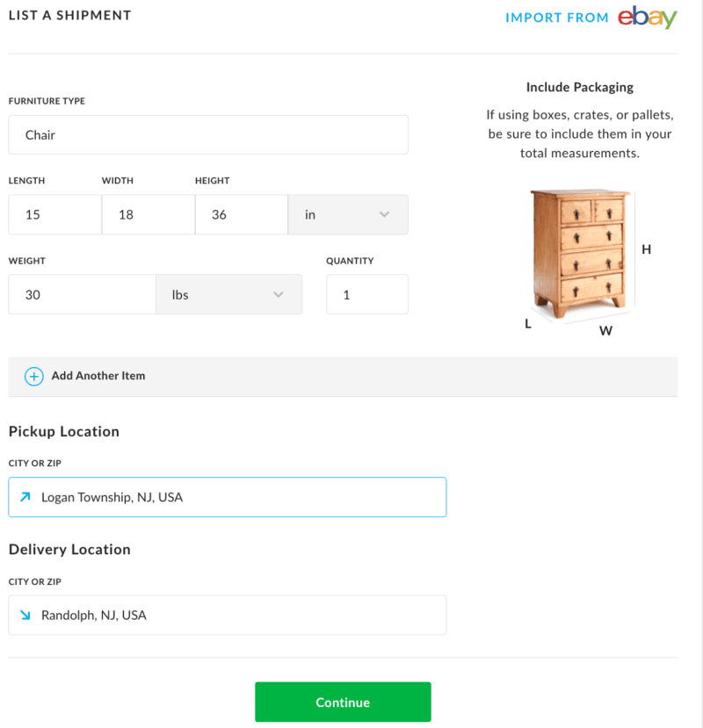Viewport: 703px width, 728px height.
Task: Select the Width input field
Action: click(x=148, y=214)
